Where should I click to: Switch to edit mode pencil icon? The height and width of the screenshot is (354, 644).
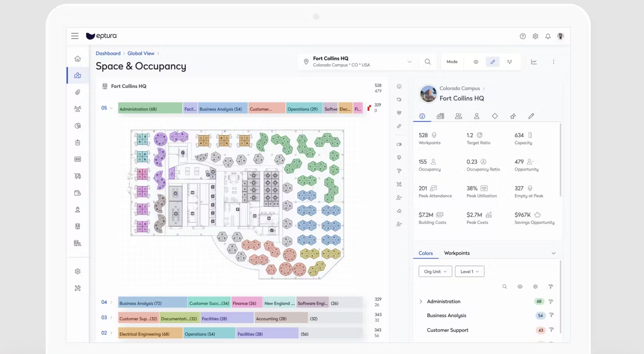tap(493, 62)
